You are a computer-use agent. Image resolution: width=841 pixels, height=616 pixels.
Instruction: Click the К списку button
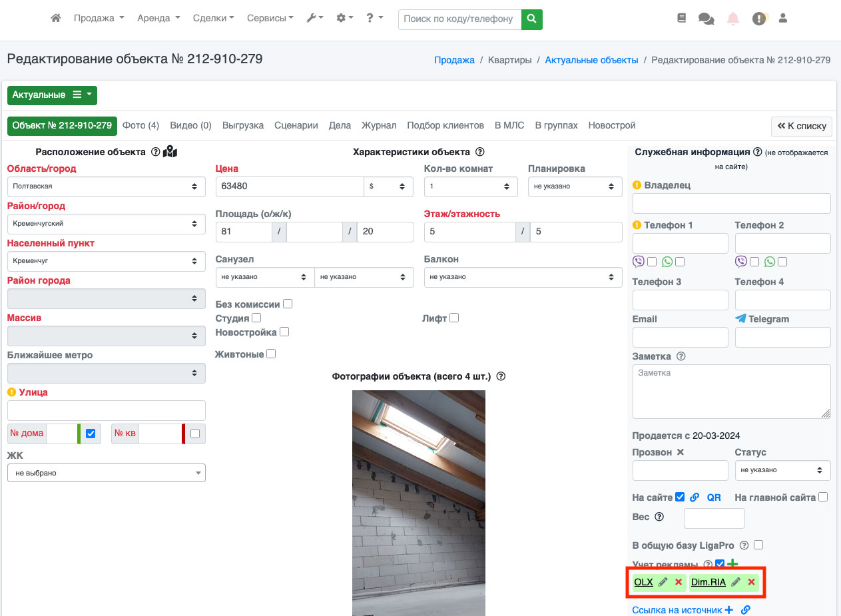point(801,126)
